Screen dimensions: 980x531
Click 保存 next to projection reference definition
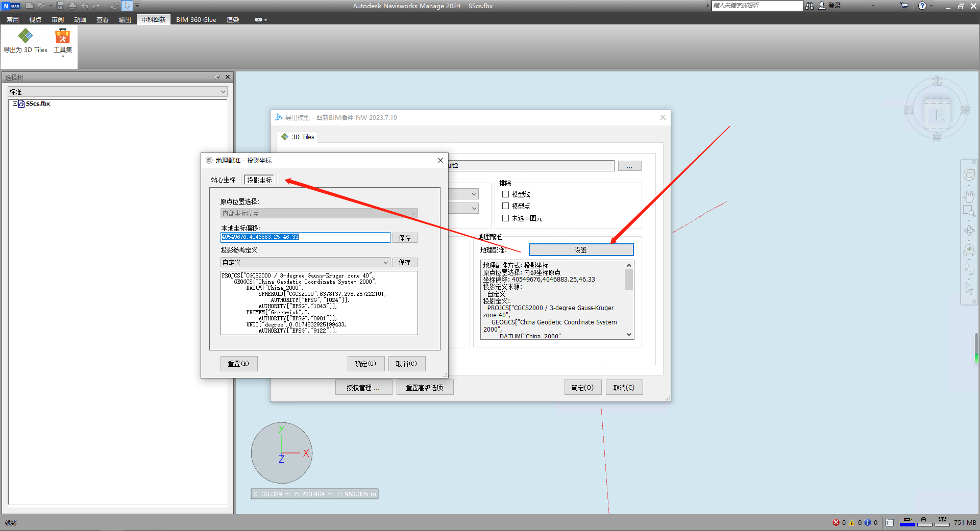click(x=405, y=262)
